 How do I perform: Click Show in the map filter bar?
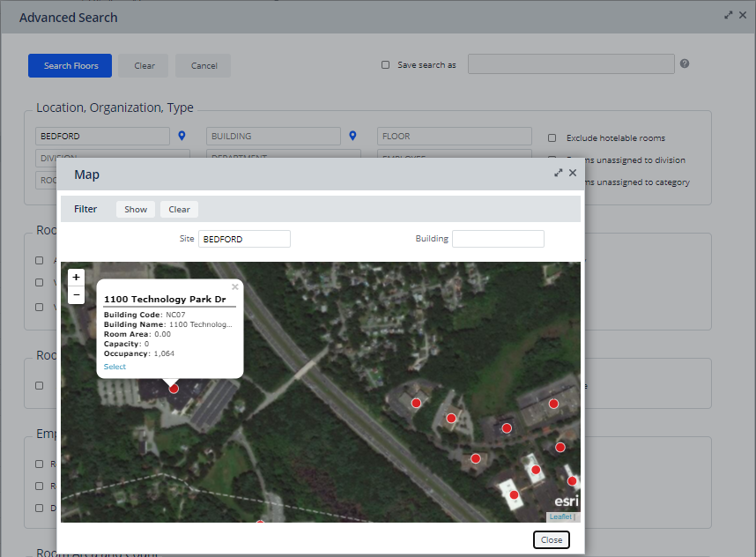(136, 209)
